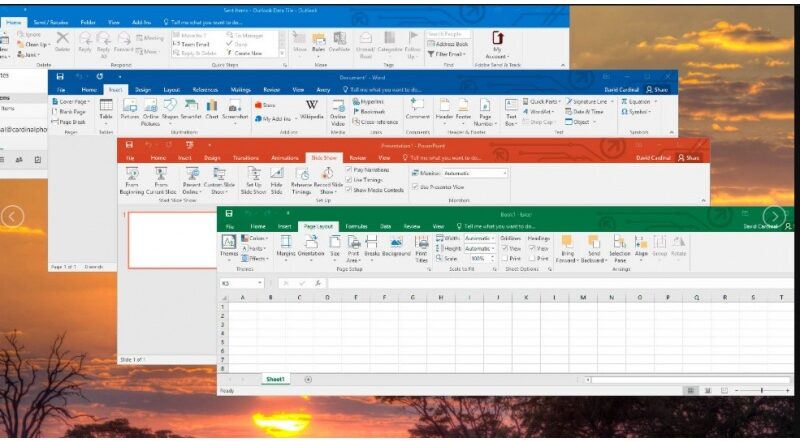Viewport: 800px width, 441px height.
Task: Open Data tab in Excel
Action: 385,226
